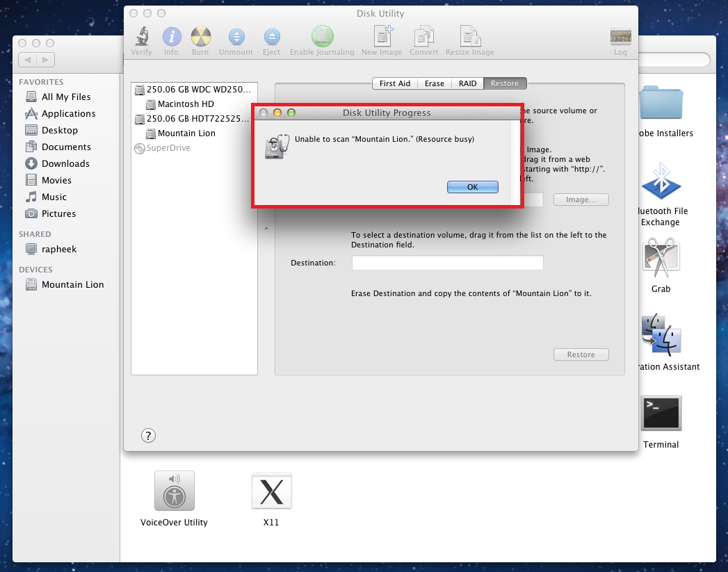Click the Convert toolbar icon
728x572 pixels.
point(423,36)
